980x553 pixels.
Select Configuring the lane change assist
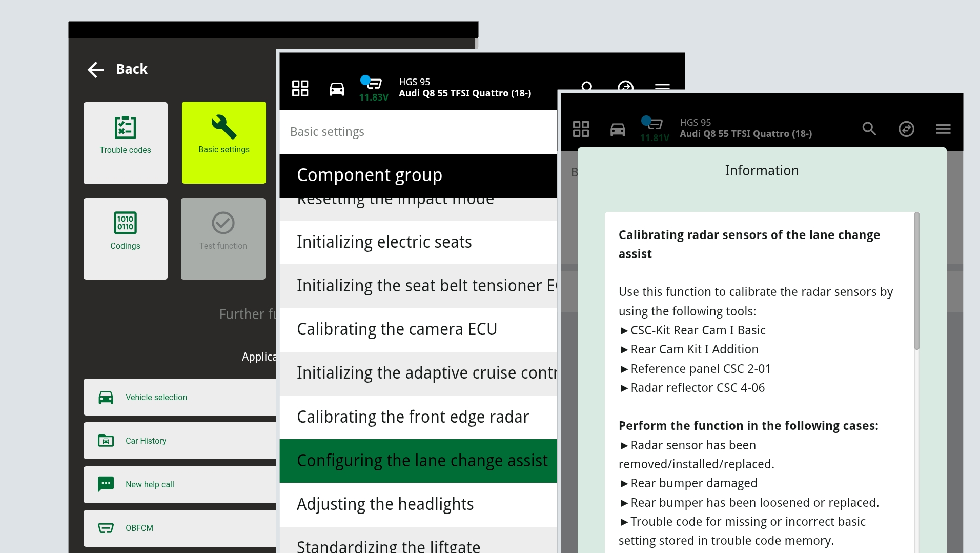(418, 461)
